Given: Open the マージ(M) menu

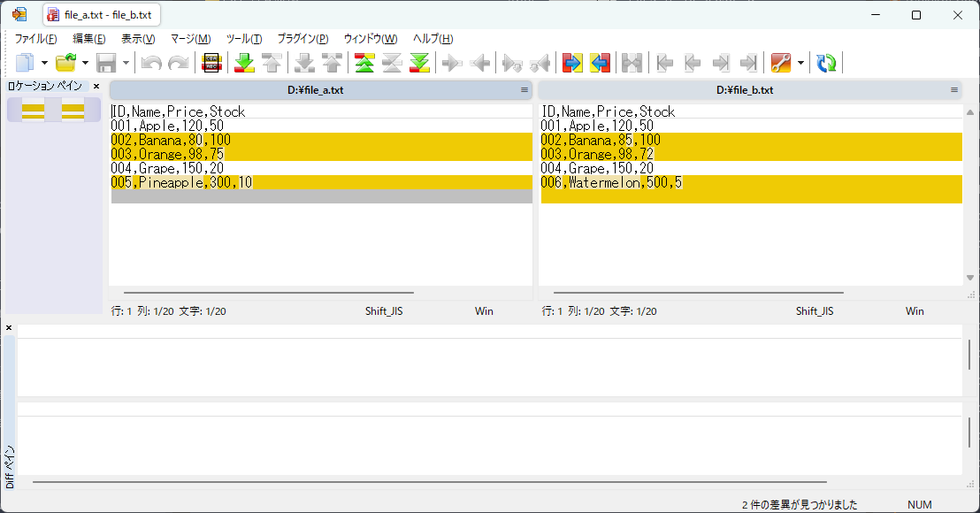Looking at the screenshot, I should [x=190, y=39].
